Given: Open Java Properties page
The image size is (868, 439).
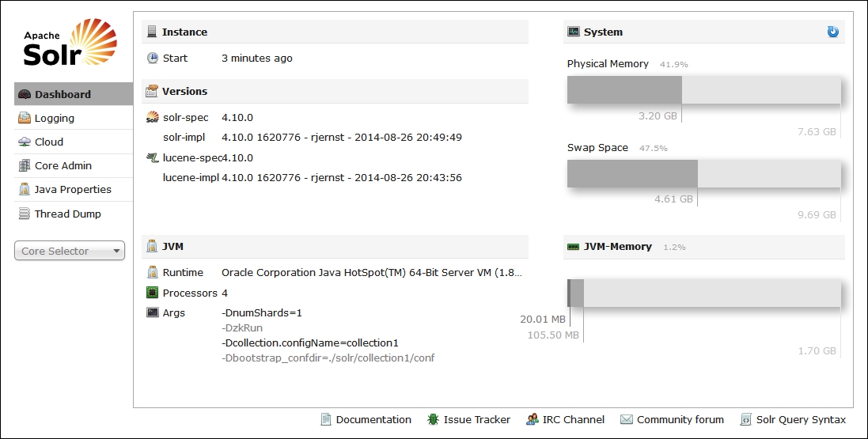Looking at the screenshot, I should click(74, 189).
